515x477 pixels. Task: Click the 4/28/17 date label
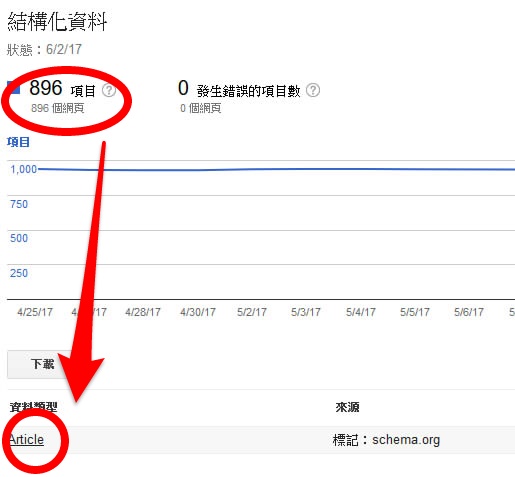pos(143,312)
